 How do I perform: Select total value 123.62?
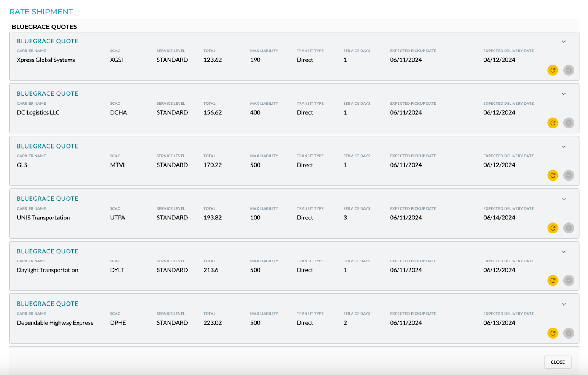[x=213, y=60]
